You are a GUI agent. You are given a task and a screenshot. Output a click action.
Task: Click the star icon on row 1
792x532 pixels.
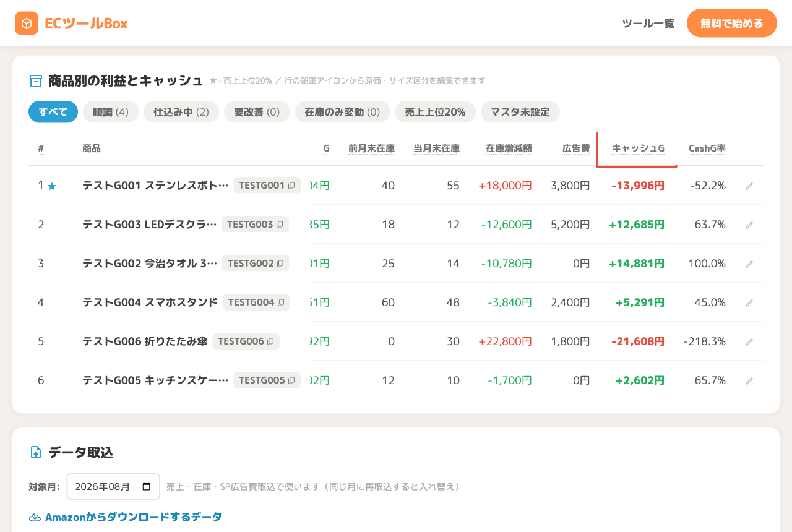(x=52, y=186)
